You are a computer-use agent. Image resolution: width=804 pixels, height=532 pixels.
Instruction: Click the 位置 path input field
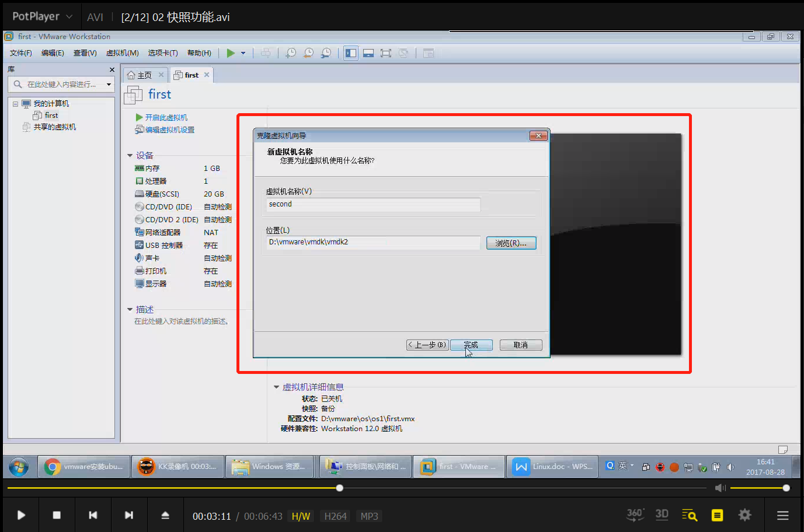click(373, 242)
